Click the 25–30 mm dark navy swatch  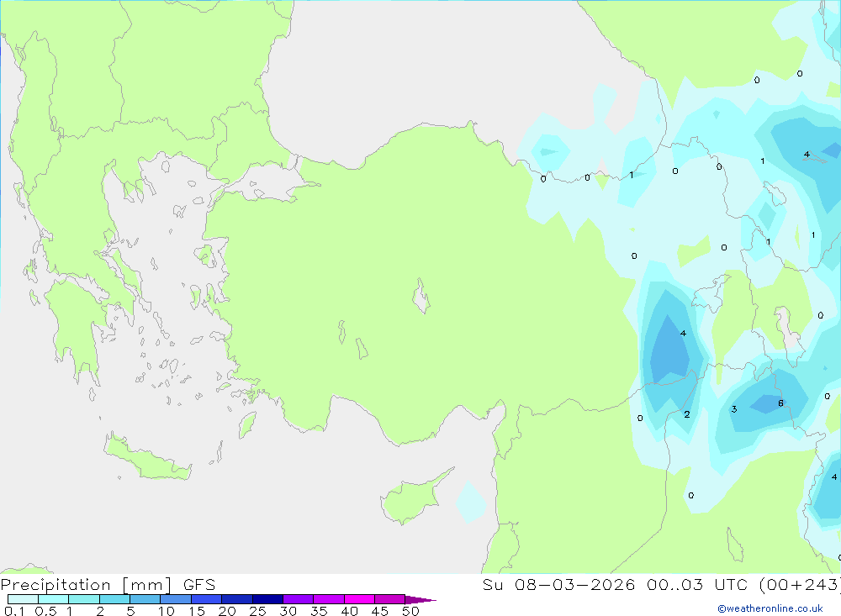(x=267, y=599)
